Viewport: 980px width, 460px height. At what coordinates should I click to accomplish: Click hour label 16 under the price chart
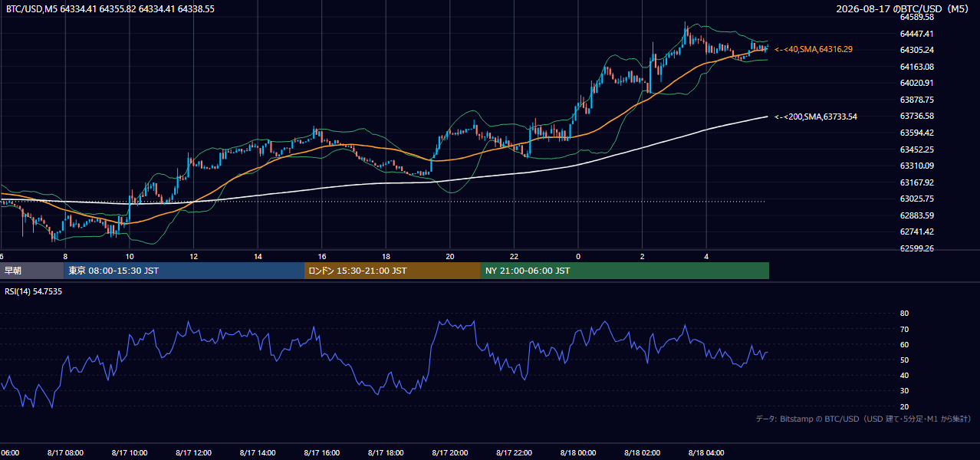pyautogui.click(x=322, y=257)
